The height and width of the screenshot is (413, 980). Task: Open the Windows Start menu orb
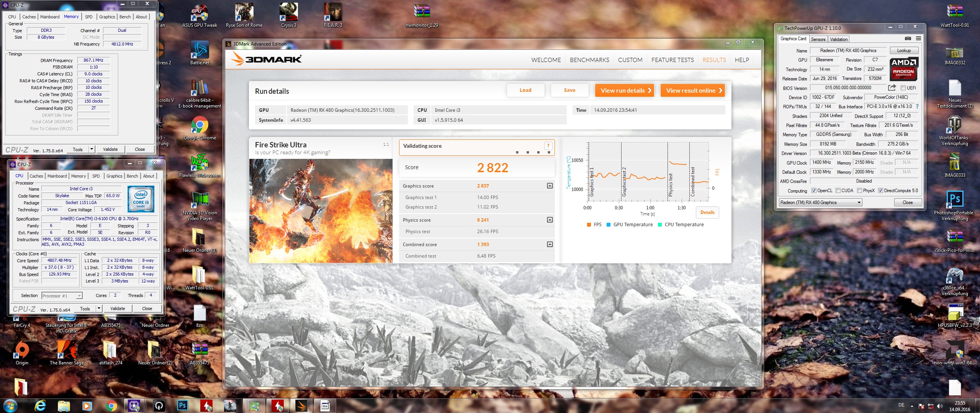[x=10, y=406]
